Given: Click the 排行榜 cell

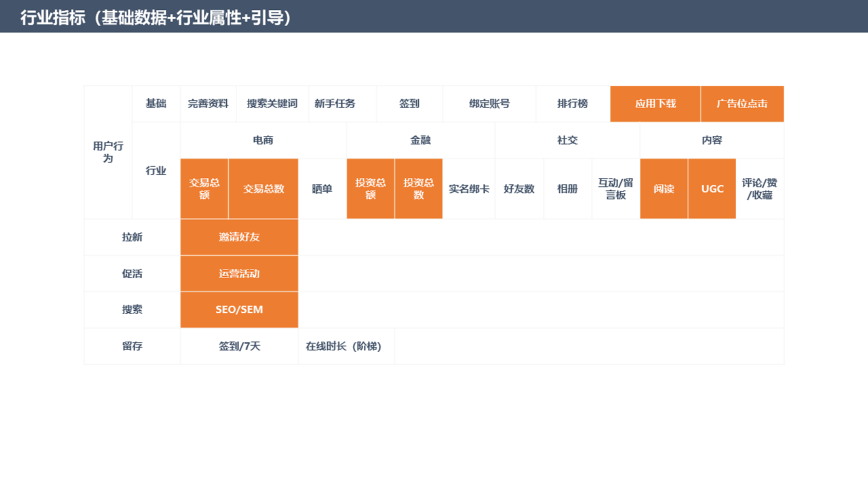Looking at the screenshot, I should 573,104.
